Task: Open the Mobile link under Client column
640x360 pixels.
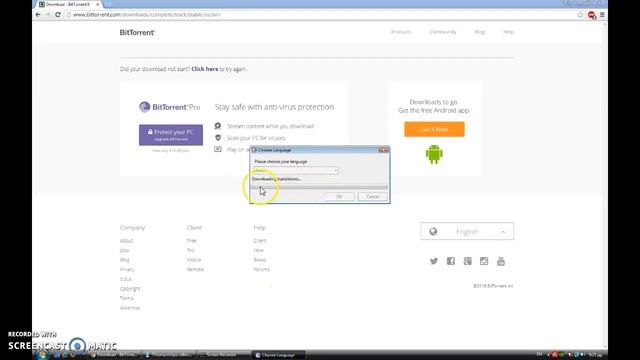Action: pos(194,260)
